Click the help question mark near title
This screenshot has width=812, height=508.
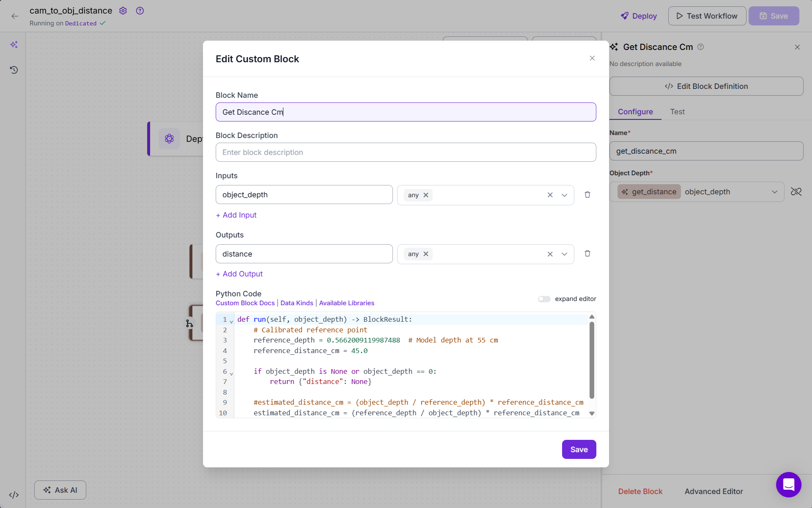(x=140, y=11)
